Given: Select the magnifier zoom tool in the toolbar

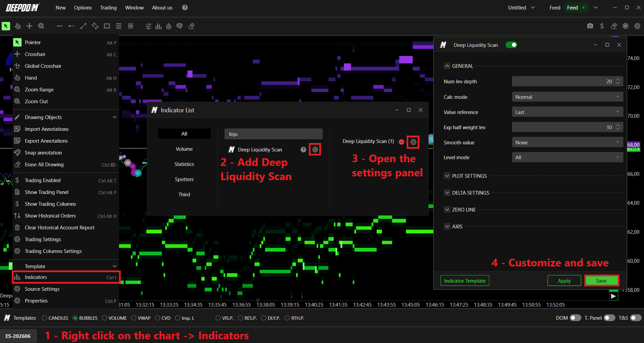Looking at the screenshot, I should pos(41,26).
